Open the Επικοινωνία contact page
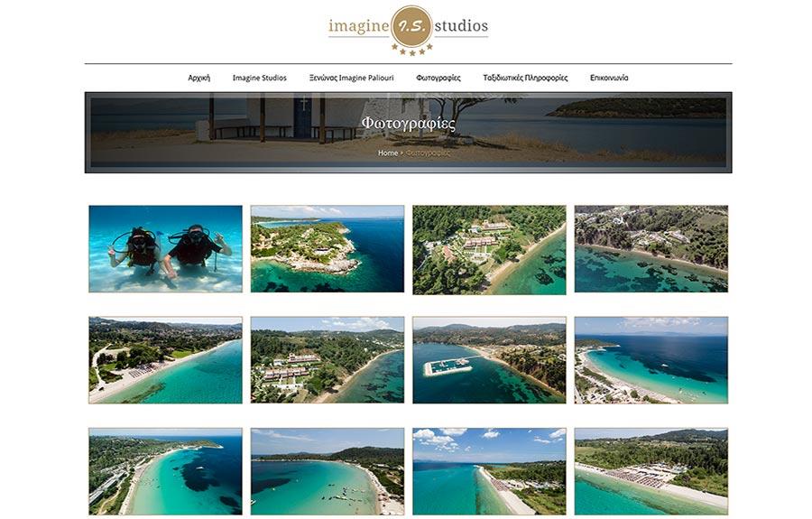The width and height of the screenshot is (812, 519). pos(609,78)
